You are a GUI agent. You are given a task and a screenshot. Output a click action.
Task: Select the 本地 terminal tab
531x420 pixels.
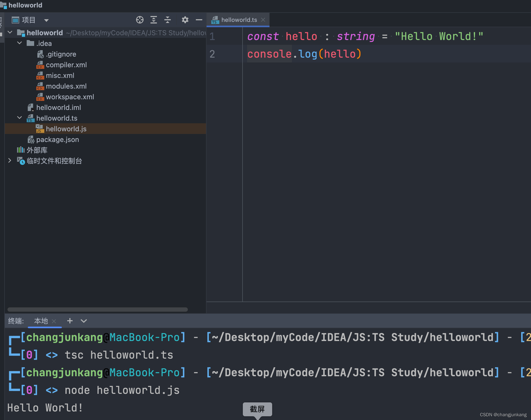[41, 321]
